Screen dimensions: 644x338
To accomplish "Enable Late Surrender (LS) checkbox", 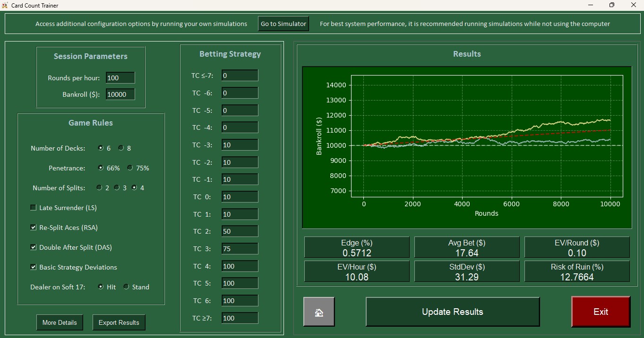I will pos(33,208).
